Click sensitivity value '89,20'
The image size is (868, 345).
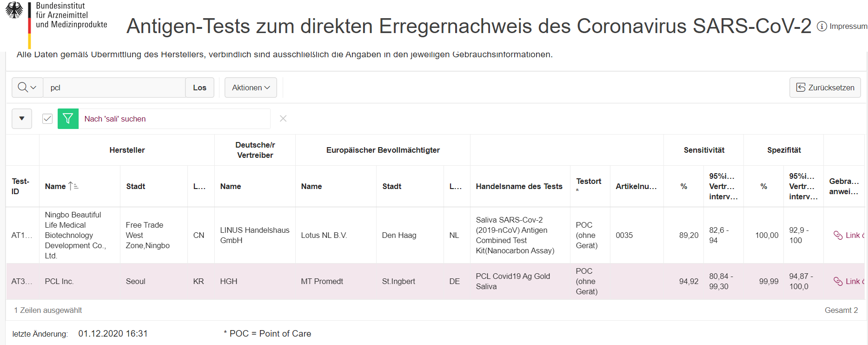pyautogui.click(x=689, y=235)
